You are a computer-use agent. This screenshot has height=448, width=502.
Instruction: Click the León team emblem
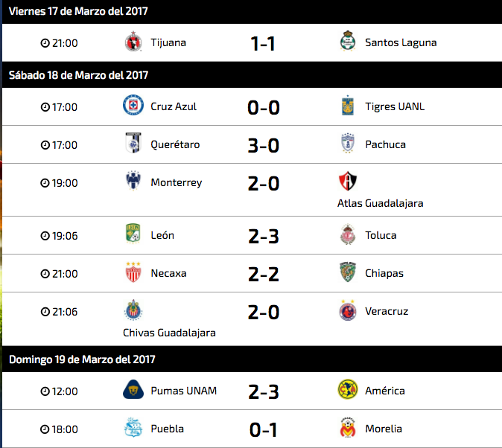(x=133, y=234)
